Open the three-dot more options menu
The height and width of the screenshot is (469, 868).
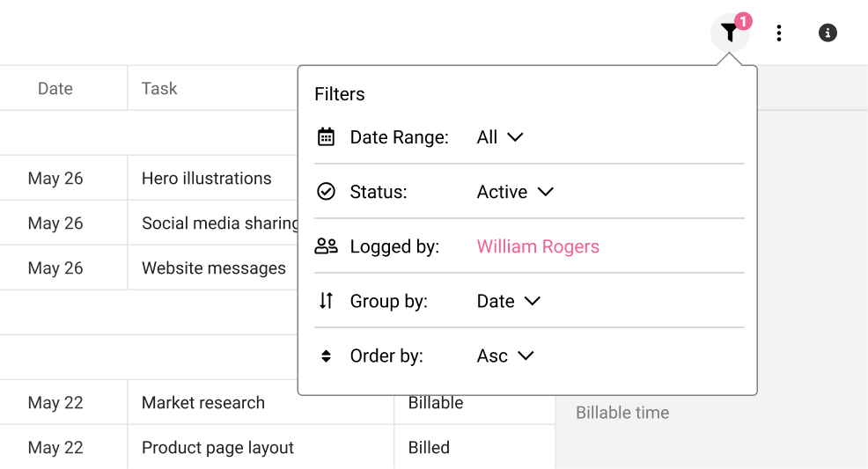[x=779, y=33]
